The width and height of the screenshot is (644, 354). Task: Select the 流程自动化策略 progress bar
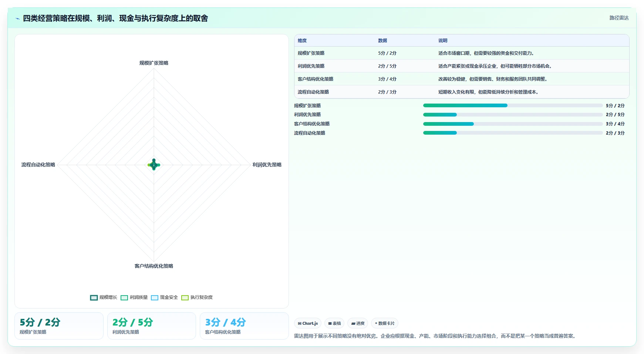point(513,133)
